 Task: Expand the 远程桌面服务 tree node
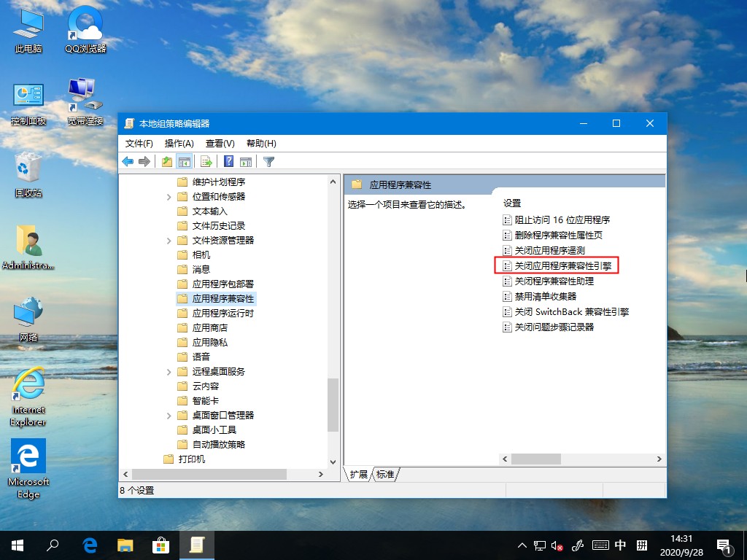[169, 371]
